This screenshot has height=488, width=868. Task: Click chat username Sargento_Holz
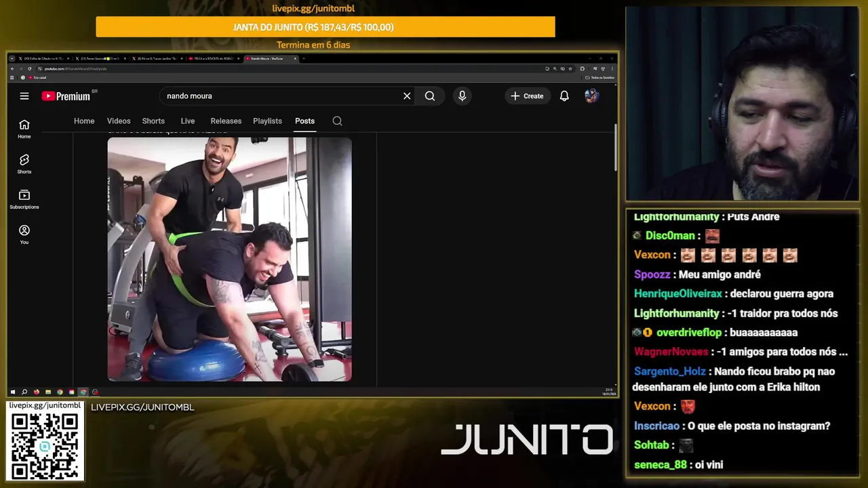[670, 371]
